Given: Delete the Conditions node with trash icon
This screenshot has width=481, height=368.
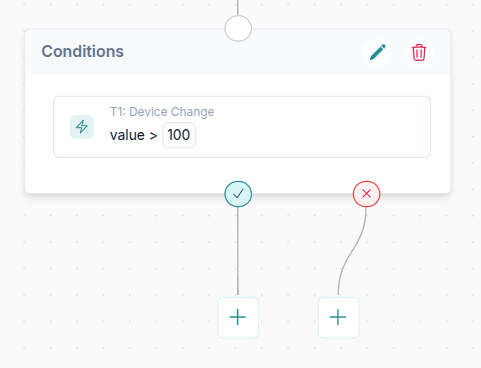Looking at the screenshot, I should (419, 52).
